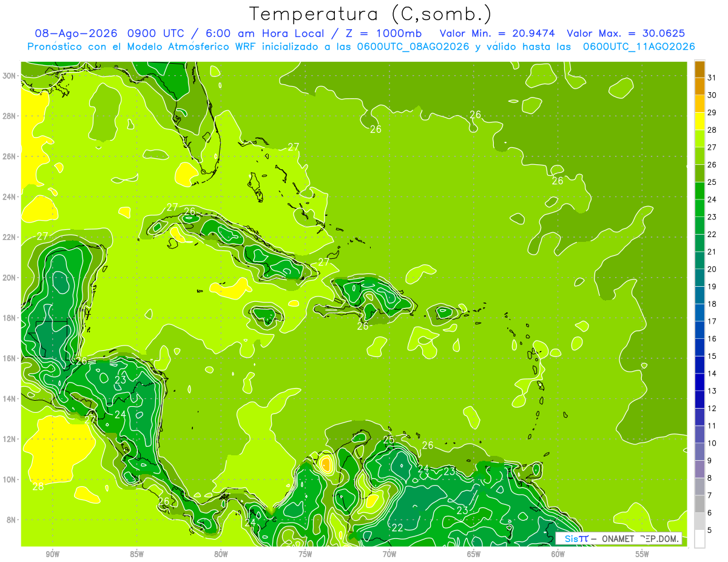The height and width of the screenshot is (562, 728).
Task: Click the '28' contour label at bottom-left Pacific
Action: 38,487
